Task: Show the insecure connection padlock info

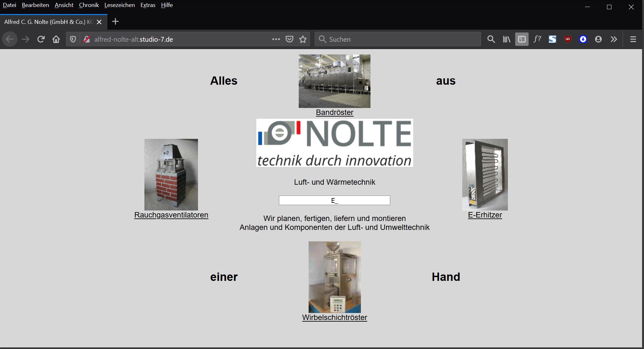Action: pyautogui.click(x=86, y=39)
